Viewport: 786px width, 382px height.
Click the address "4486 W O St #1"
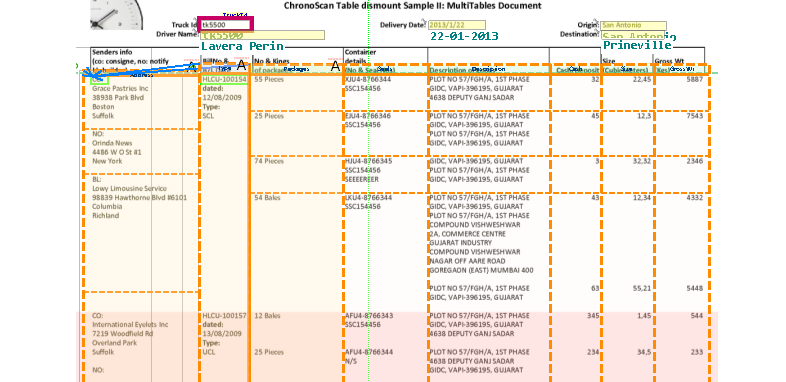click(116, 152)
